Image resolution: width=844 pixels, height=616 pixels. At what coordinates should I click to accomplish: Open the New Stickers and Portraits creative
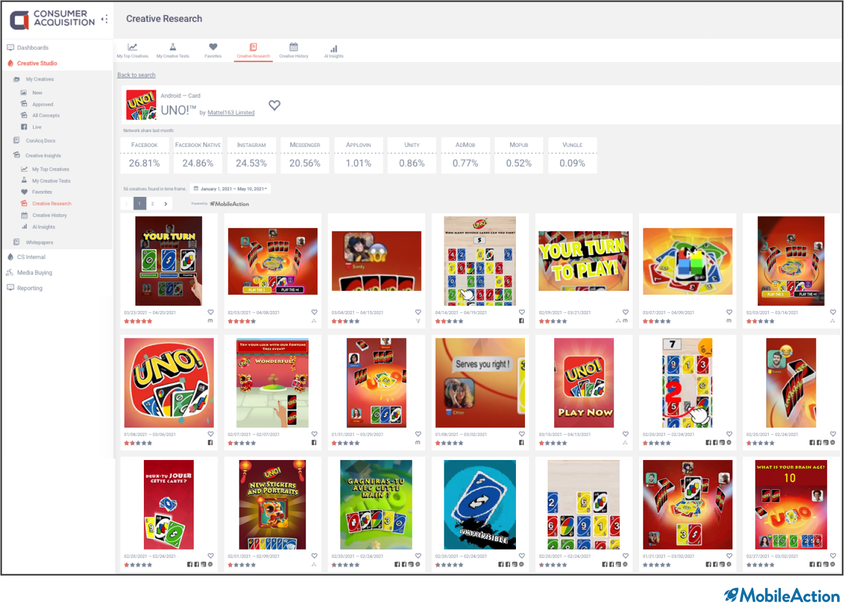[x=272, y=505]
